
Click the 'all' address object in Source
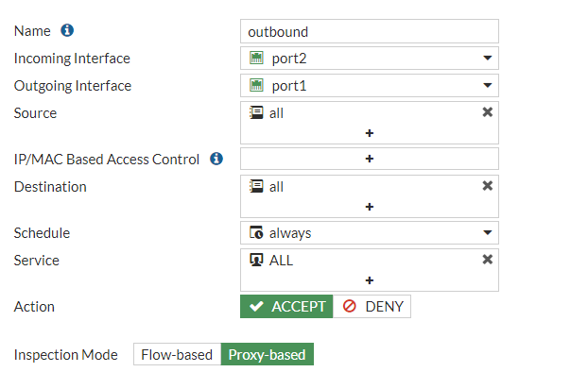tap(275, 112)
